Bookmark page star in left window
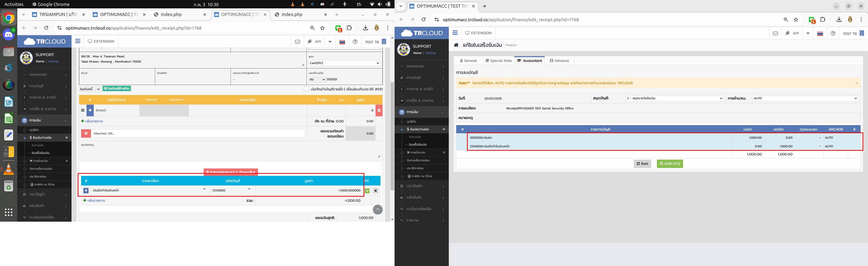 tap(323, 28)
